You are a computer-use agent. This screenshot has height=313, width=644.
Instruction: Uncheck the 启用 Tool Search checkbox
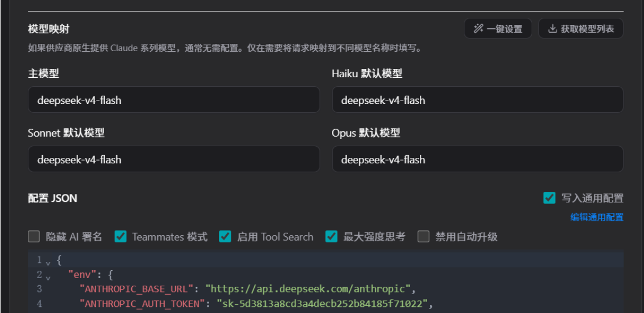pos(225,237)
